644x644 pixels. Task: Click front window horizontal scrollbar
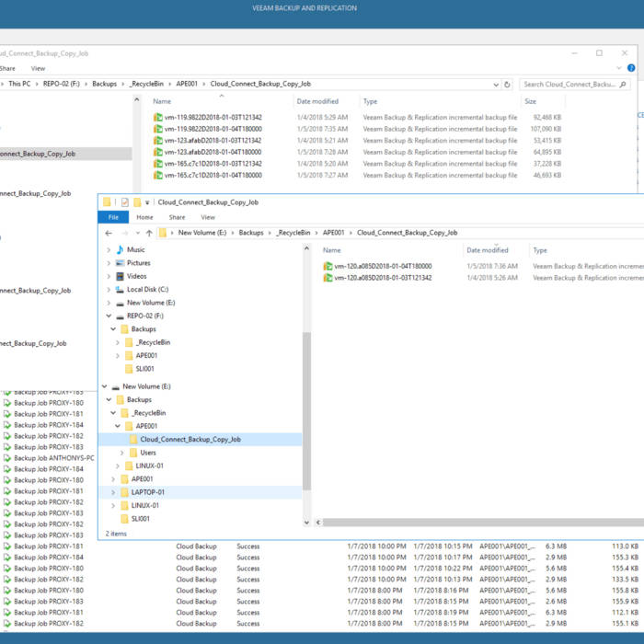point(483,523)
